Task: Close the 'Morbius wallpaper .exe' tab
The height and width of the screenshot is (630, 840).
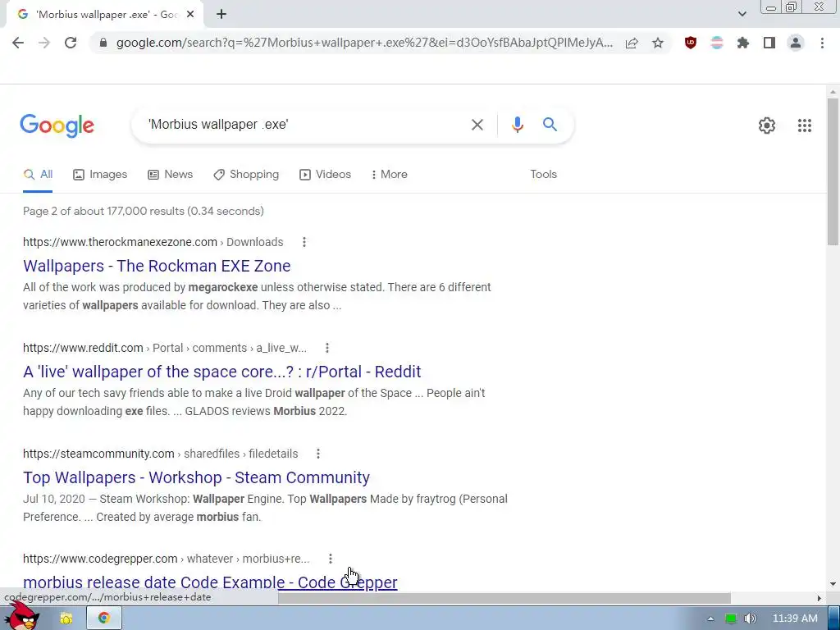Action: (190, 15)
